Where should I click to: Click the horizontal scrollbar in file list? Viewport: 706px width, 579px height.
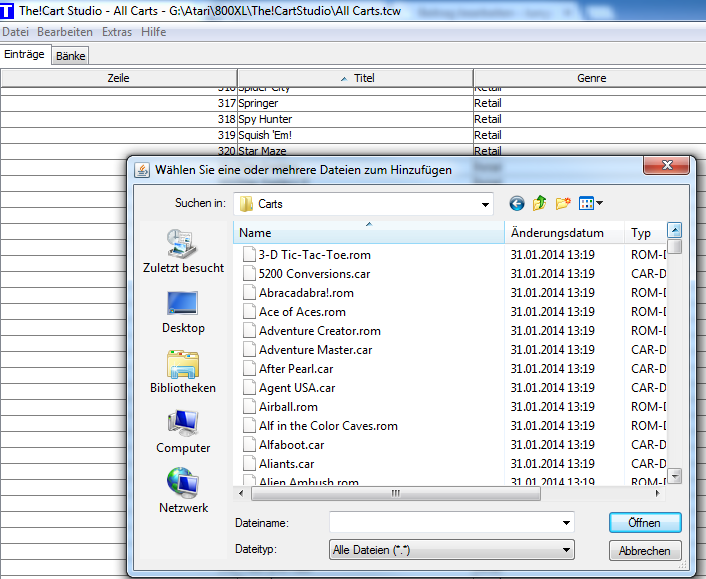click(396, 493)
